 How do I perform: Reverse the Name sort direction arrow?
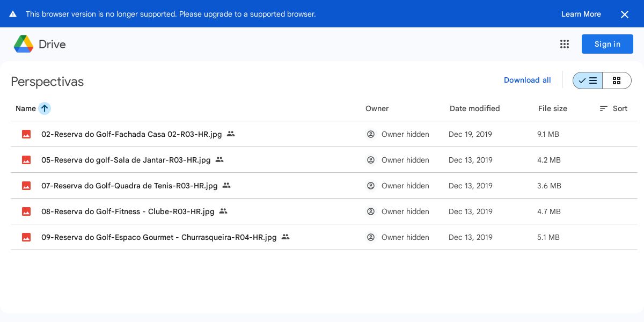(45, 108)
